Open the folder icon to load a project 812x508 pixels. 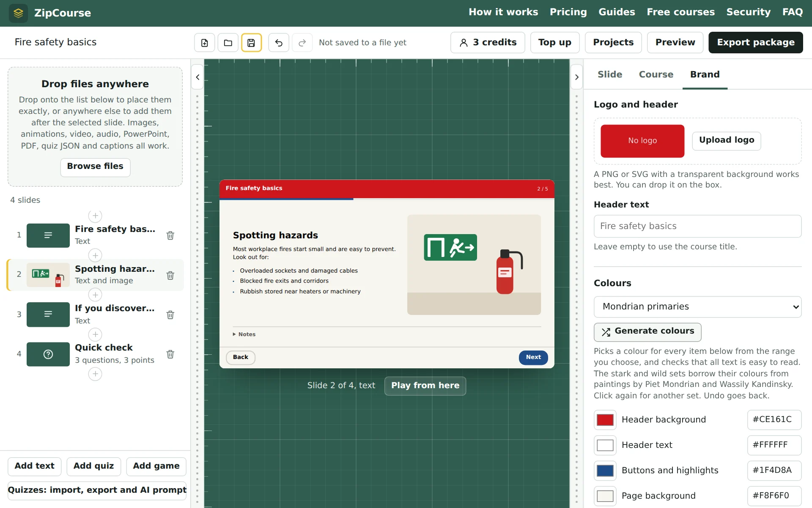click(x=228, y=43)
